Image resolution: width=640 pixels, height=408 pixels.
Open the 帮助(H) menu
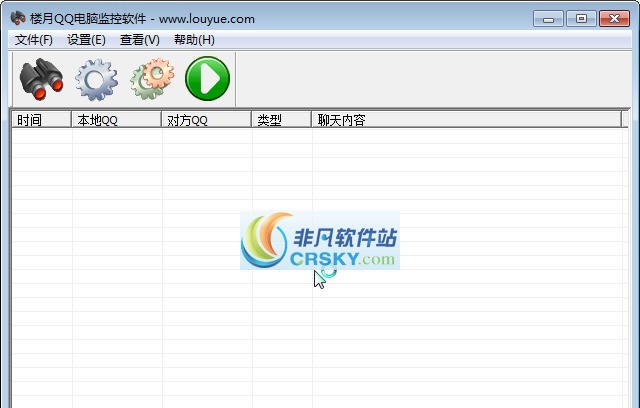[194, 40]
